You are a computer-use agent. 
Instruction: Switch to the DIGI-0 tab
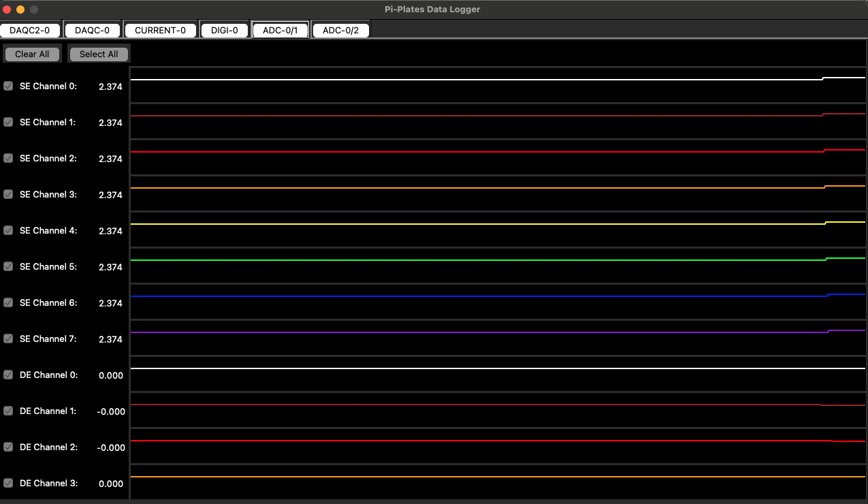coord(225,31)
